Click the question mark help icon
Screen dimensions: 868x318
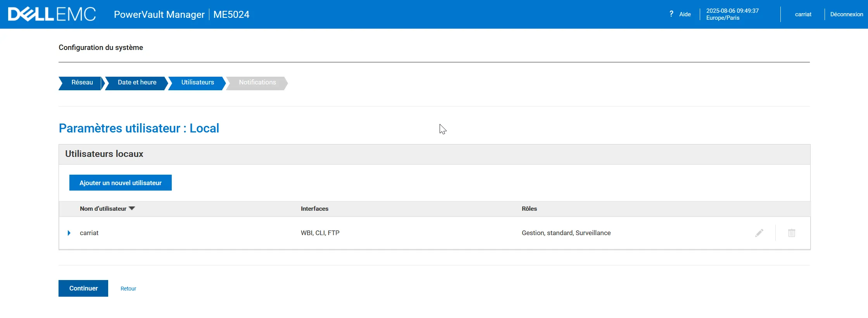(x=671, y=14)
